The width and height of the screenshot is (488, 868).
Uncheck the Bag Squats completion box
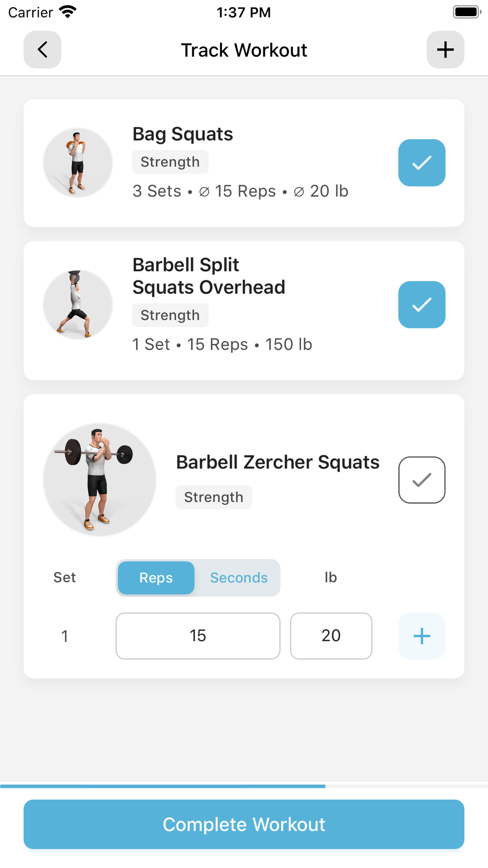point(422,163)
